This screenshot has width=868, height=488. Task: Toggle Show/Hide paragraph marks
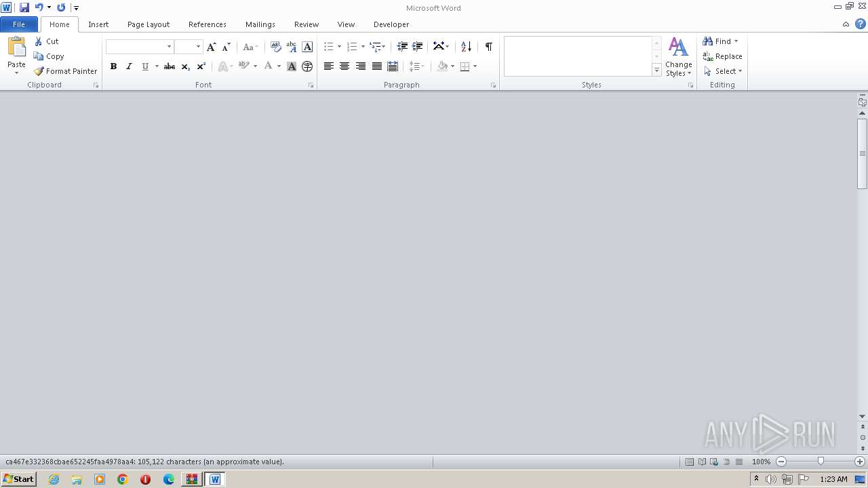coord(488,47)
